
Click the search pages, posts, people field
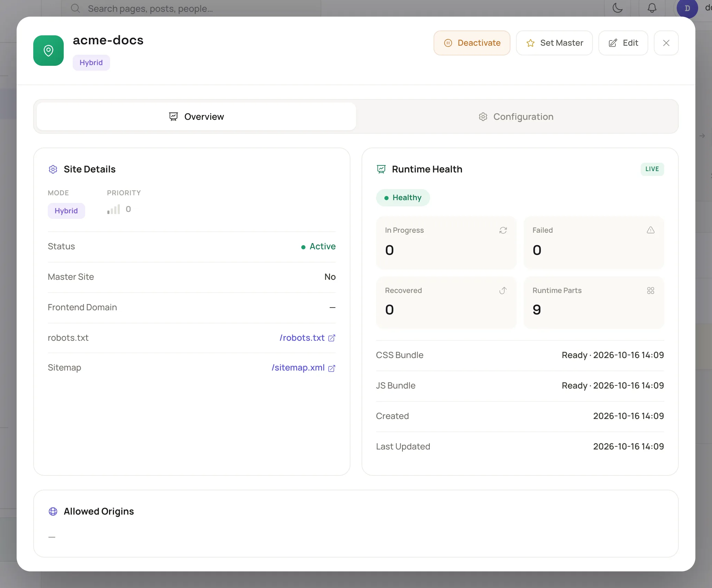tap(191, 8)
